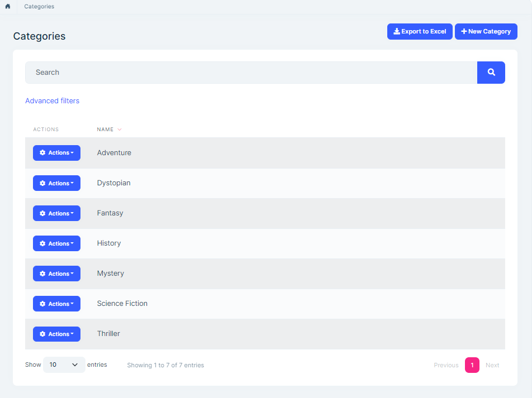The width and height of the screenshot is (532, 398).
Task: Open the Advanced filters panel
Action: [x=52, y=100]
